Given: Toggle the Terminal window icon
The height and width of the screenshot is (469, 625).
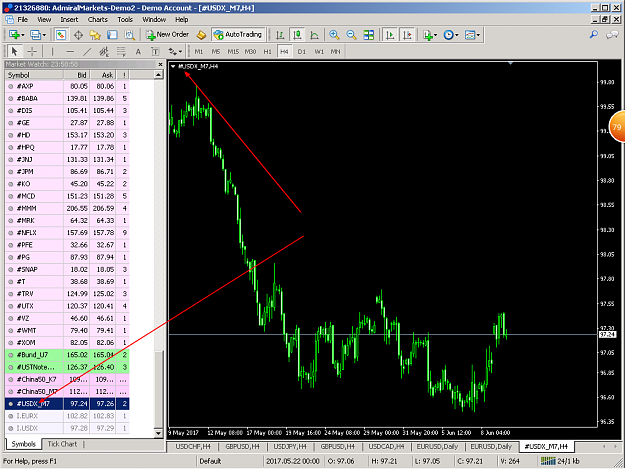Looking at the screenshot, I should (x=112, y=35).
